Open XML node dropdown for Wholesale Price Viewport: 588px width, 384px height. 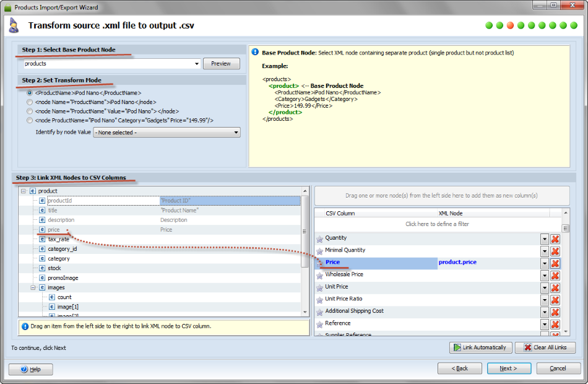point(545,276)
